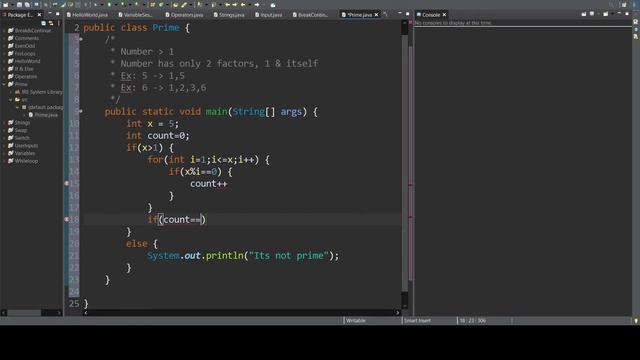
Task: Click the Open Console icon in Console toolbar
Action: [606, 14]
